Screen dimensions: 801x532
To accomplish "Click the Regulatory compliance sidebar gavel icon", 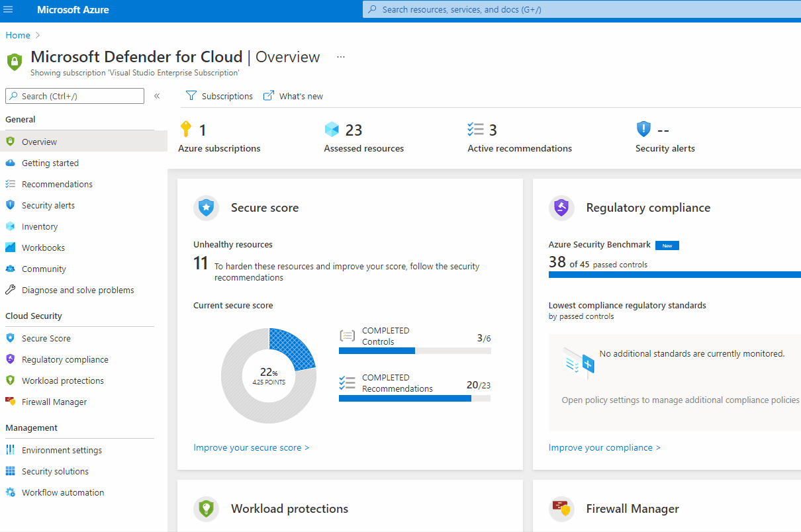I will pyautogui.click(x=10, y=359).
